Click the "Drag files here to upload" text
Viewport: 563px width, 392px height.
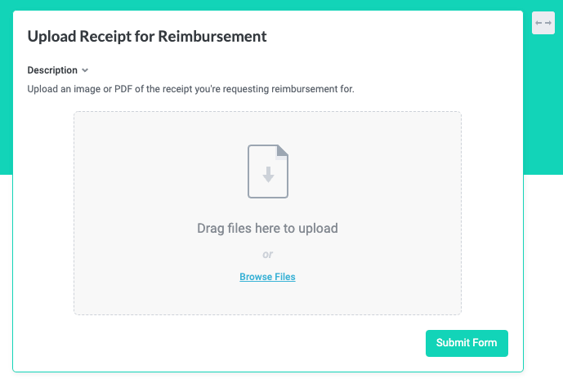pos(267,229)
